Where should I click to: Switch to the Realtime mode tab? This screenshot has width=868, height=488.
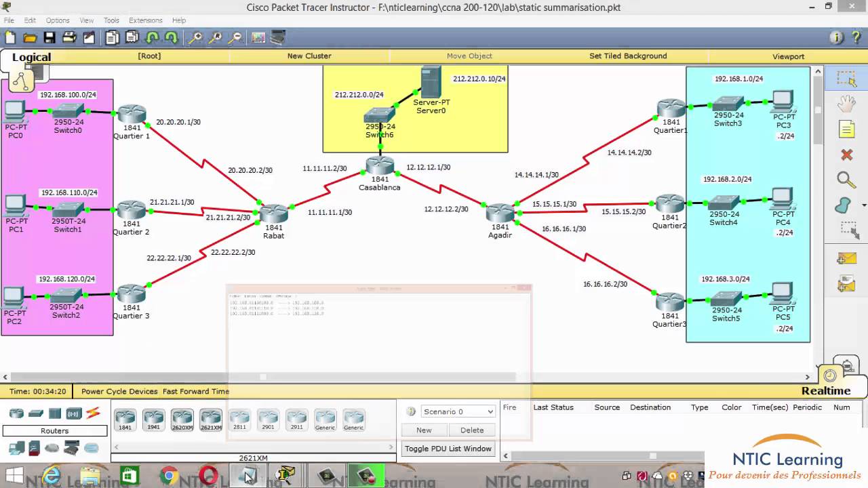tap(826, 391)
